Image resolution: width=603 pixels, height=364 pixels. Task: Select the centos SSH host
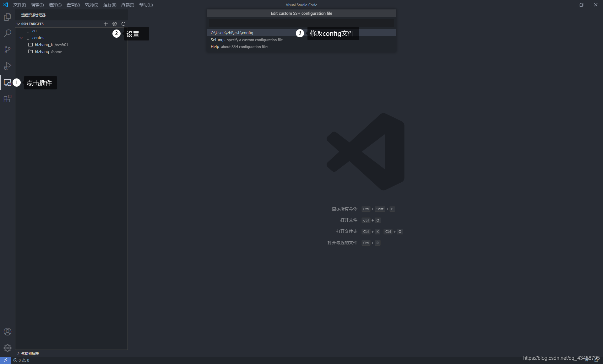click(72, 38)
